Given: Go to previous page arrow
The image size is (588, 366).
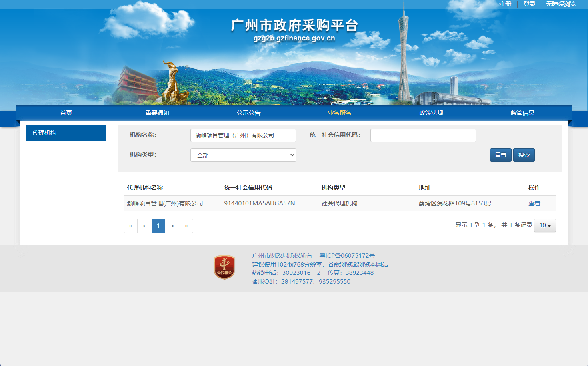Looking at the screenshot, I should click(144, 226).
